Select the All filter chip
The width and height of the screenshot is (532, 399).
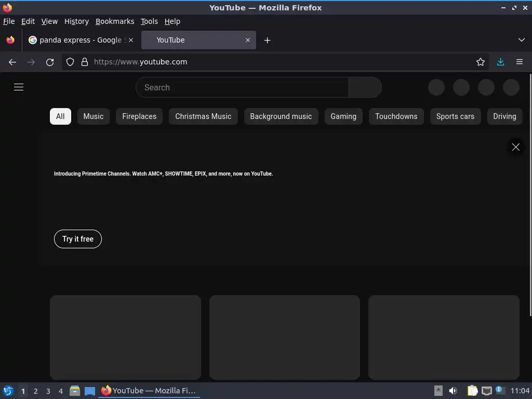point(60,116)
